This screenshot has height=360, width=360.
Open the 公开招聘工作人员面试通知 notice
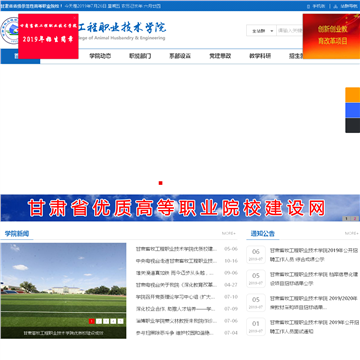pyautogui.click(x=314, y=327)
